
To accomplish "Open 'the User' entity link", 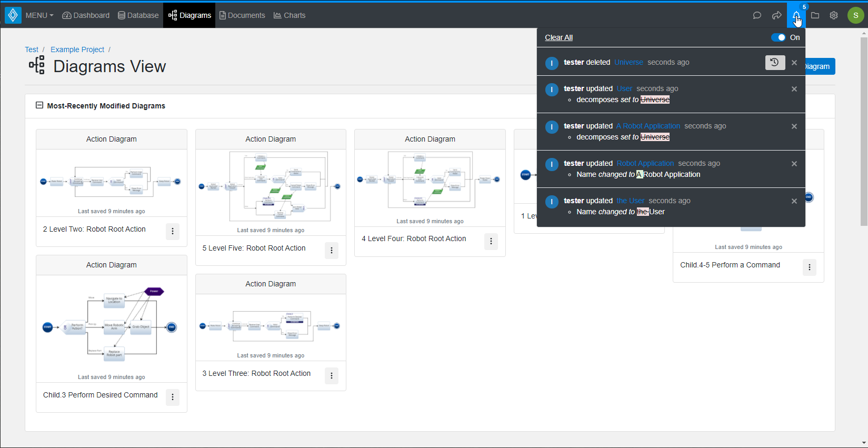I will click(x=631, y=201).
